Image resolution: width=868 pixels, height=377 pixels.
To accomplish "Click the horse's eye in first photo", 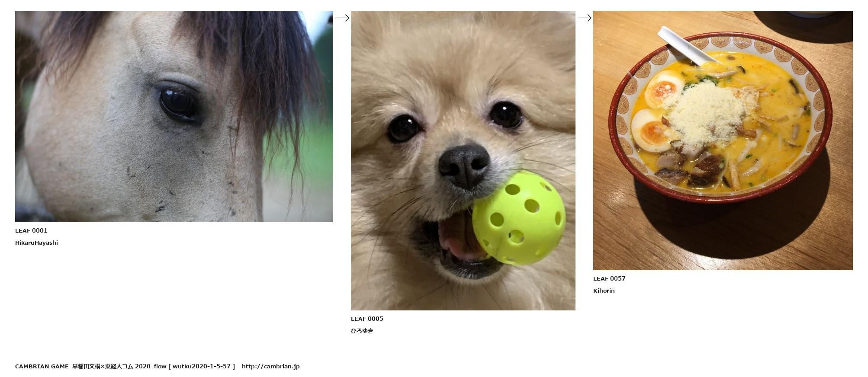I will point(178,102).
